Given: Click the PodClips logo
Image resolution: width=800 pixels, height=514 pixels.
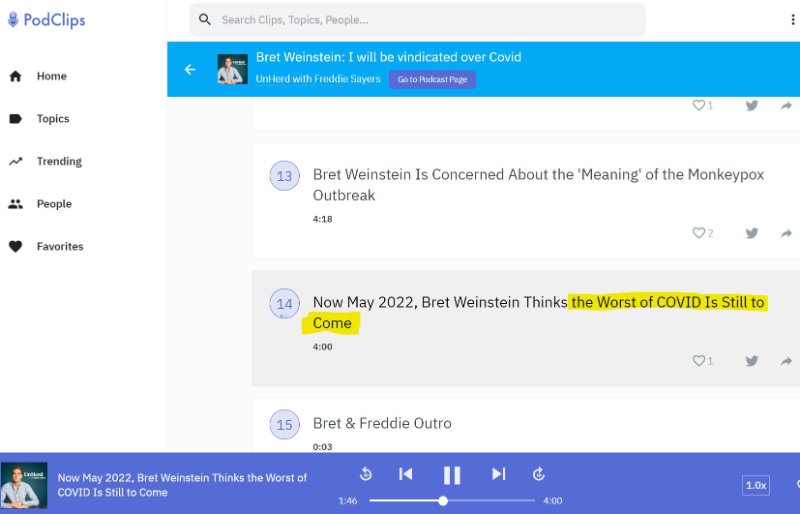Looking at the screenshot, I should [x=46, y=20].
